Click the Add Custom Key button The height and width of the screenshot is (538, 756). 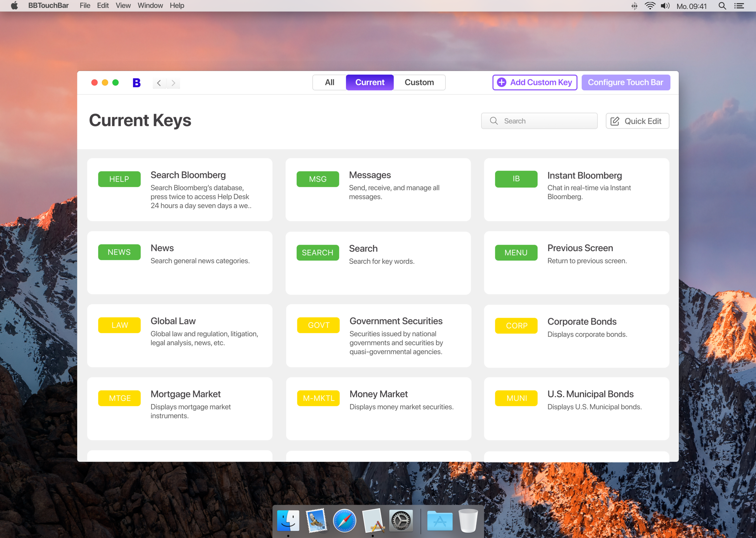tap(535, 83)
